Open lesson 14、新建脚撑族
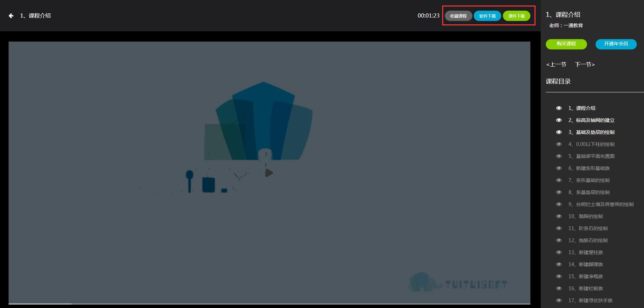Viewport: 644px width, 308px height. coord(585,264)
